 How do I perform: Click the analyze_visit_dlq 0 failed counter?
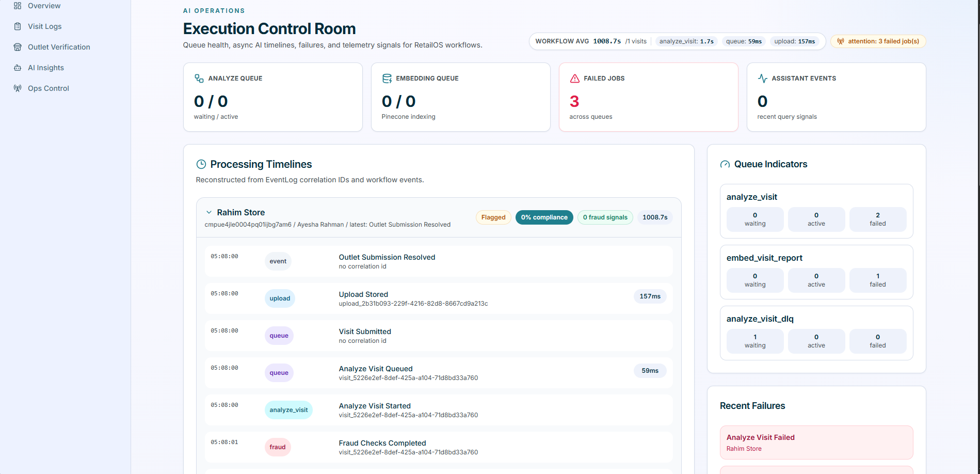[x=877, y=341]
